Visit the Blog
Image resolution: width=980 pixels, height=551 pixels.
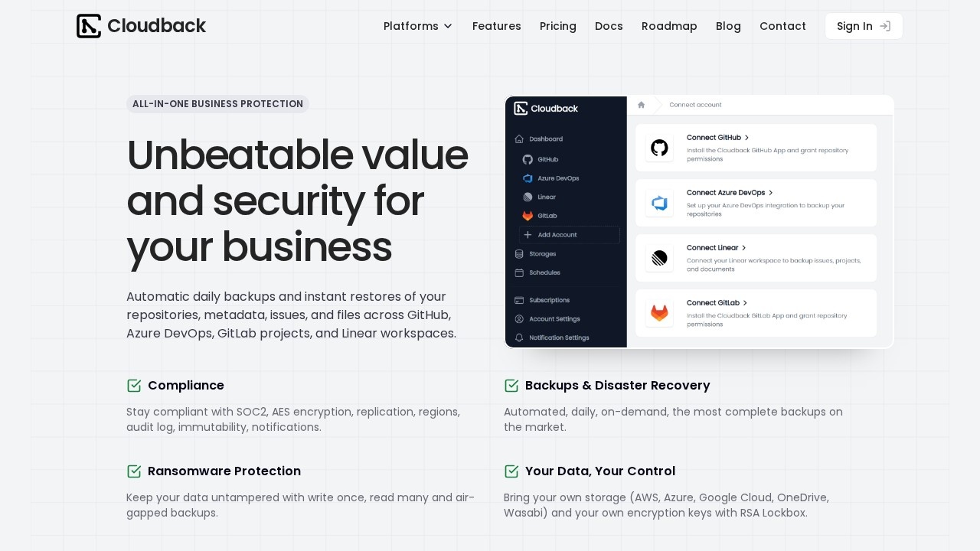[728, 26]
